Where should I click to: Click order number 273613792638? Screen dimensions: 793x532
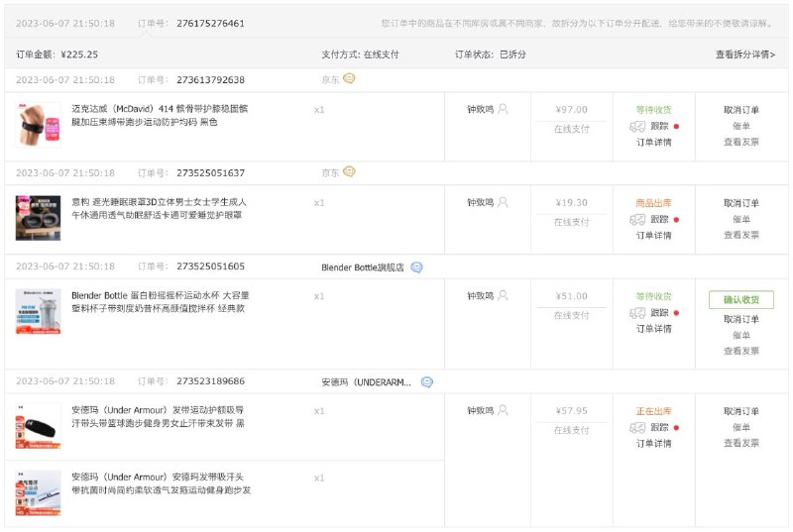(210, 80)
